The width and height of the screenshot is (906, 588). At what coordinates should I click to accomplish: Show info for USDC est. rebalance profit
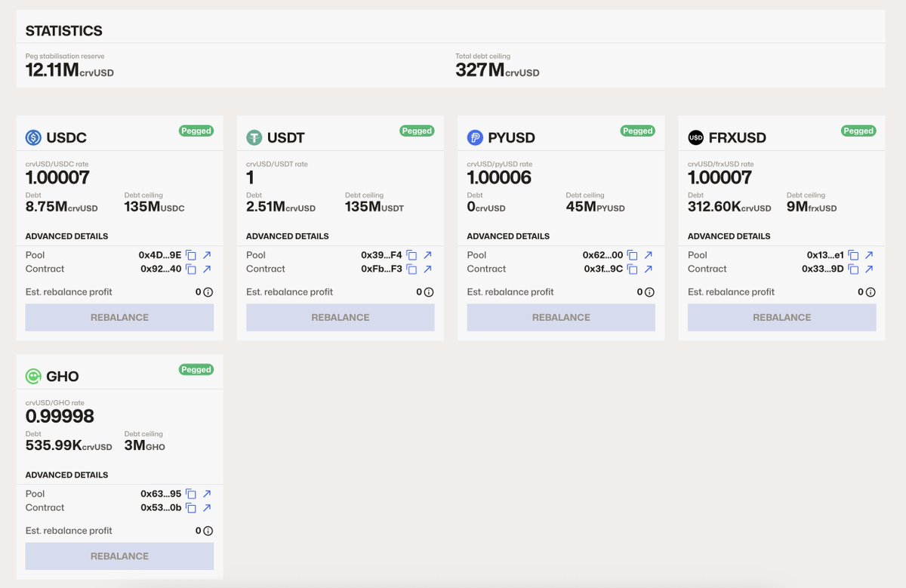[x=208, y=292]
